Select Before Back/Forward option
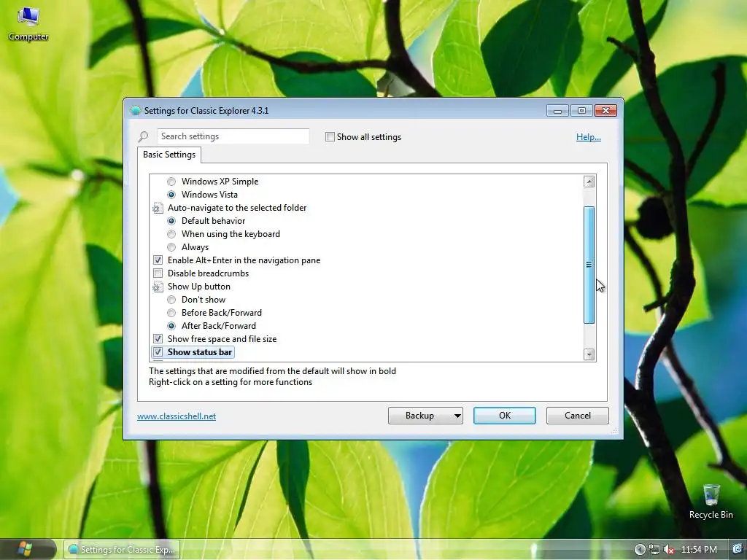This screenshot has height=560, width=747. pyautogui.click(x=171, y=313)
